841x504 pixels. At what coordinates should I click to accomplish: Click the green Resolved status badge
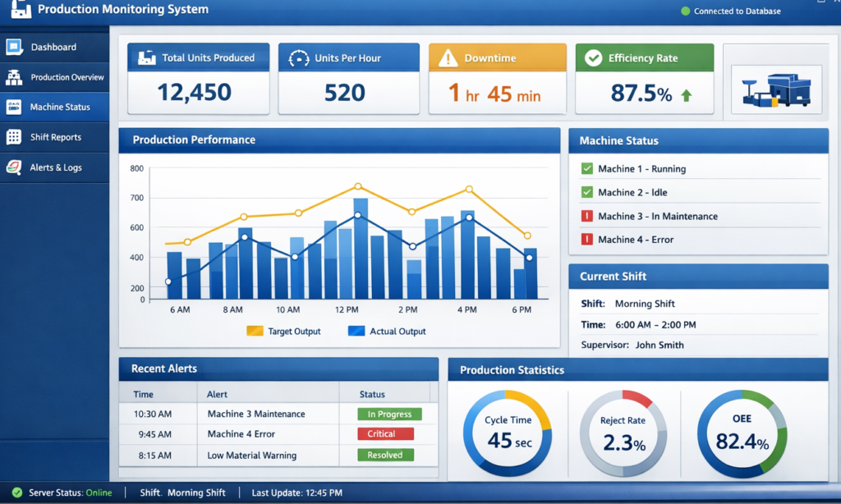coord(385,455)
